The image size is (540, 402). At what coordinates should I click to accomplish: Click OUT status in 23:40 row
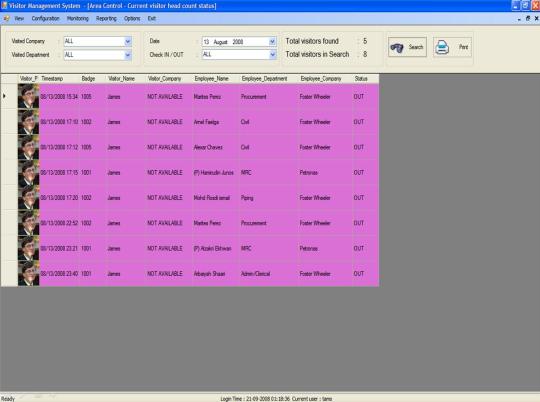click(359, 274)
